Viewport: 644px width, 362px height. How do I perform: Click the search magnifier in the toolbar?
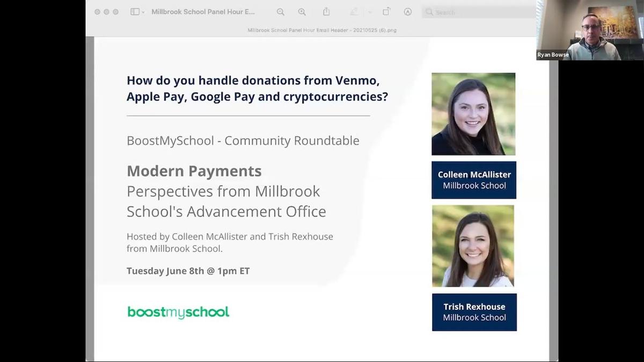coord(428,11)
